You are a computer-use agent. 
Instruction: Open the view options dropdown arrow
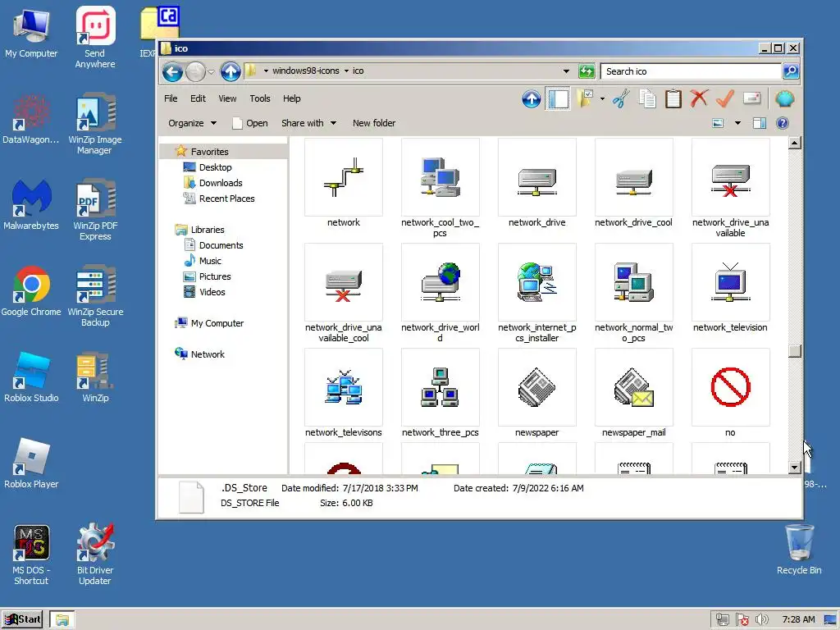737,123
